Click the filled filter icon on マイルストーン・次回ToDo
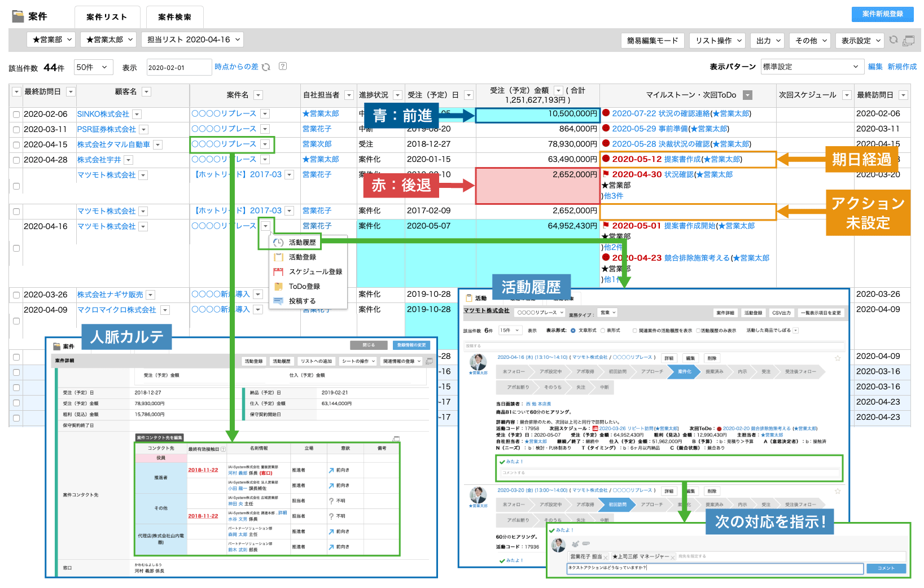 pos(747,95)
